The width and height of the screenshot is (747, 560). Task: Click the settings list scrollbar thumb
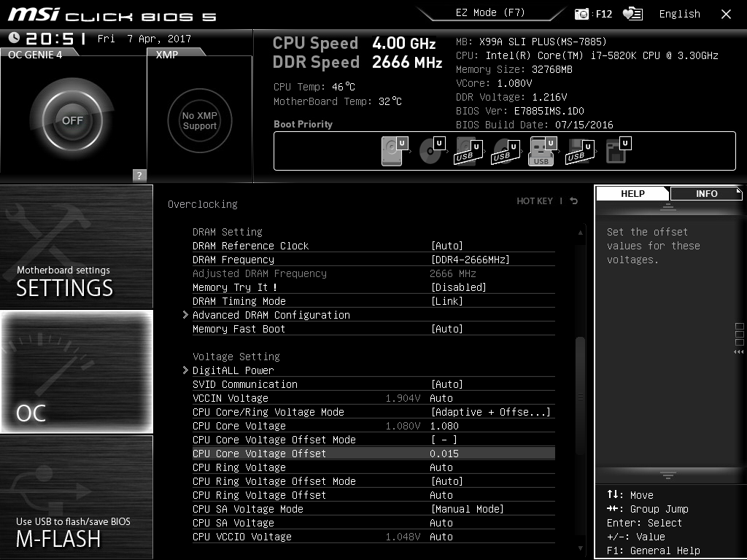[580, 396]
